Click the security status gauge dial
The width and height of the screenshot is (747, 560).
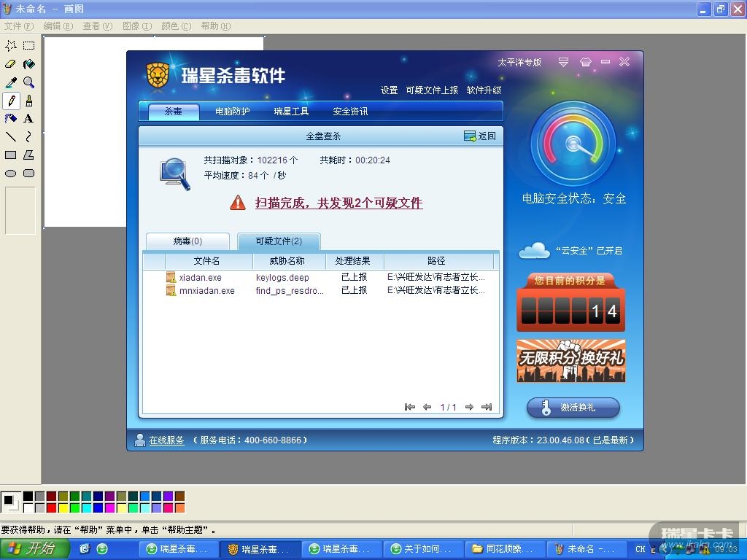573,144
